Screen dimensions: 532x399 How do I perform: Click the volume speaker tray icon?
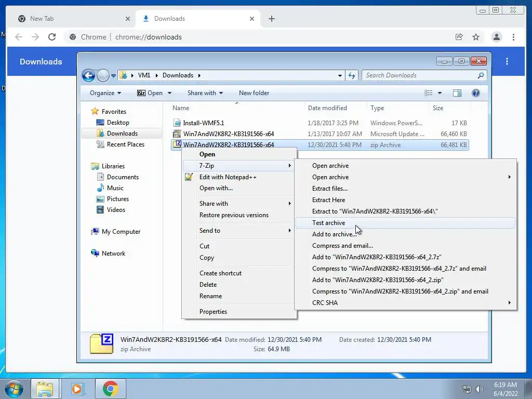coord(479,389)
